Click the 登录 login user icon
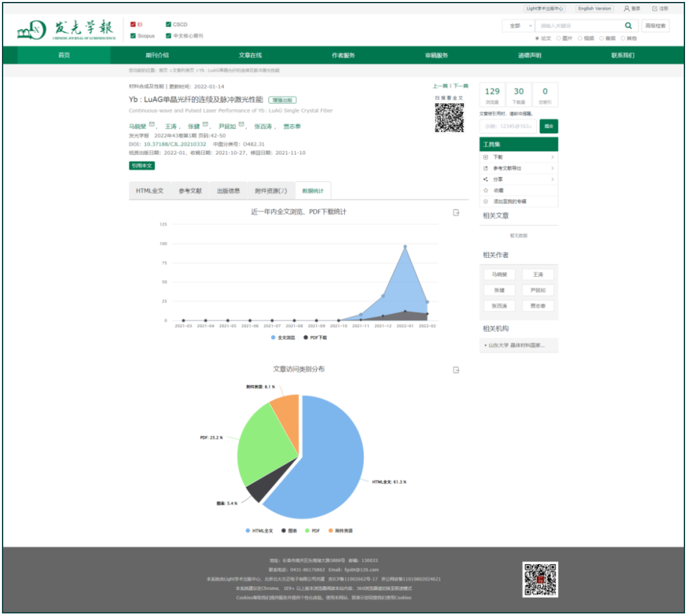 point(626,8)
